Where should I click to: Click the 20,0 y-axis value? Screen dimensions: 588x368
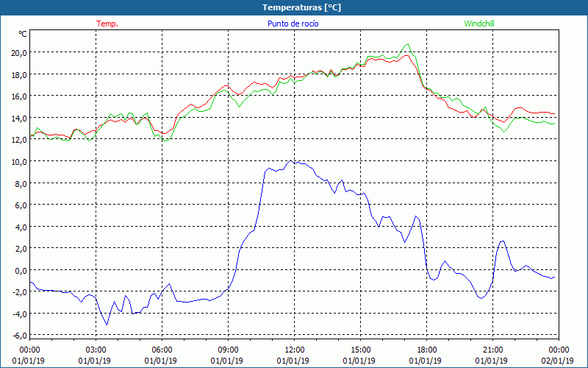tap(18, 52)
